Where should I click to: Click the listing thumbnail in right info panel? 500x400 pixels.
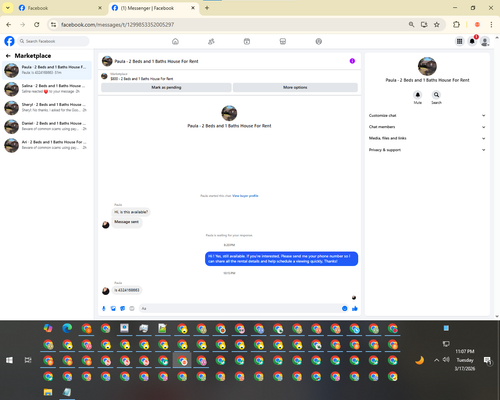tap(427, 66)
